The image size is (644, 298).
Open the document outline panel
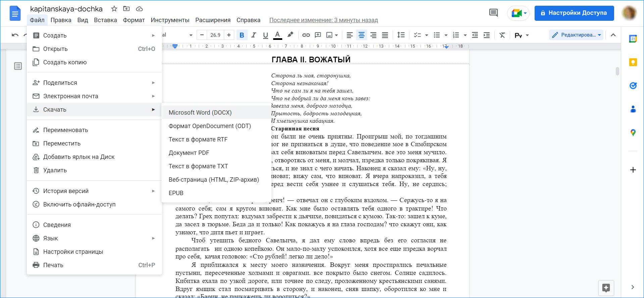18,66
